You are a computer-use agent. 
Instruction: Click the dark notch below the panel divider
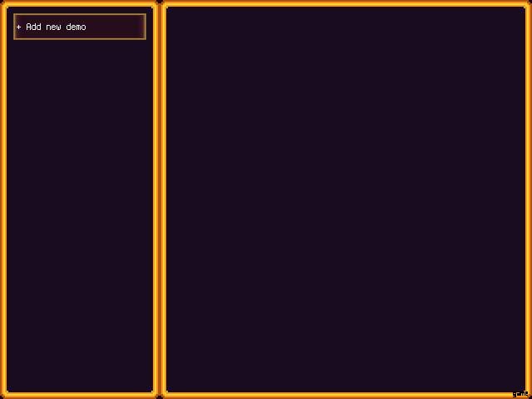pyautogui.click(x=160, y=396)
